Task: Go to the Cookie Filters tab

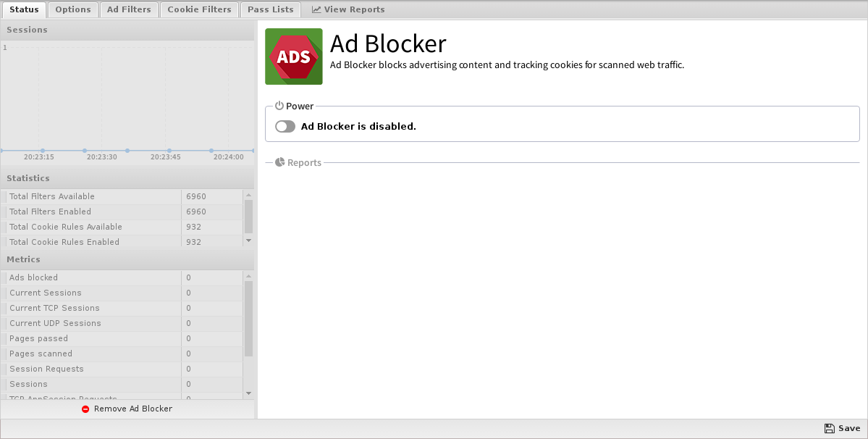Action: pos(199,9)
